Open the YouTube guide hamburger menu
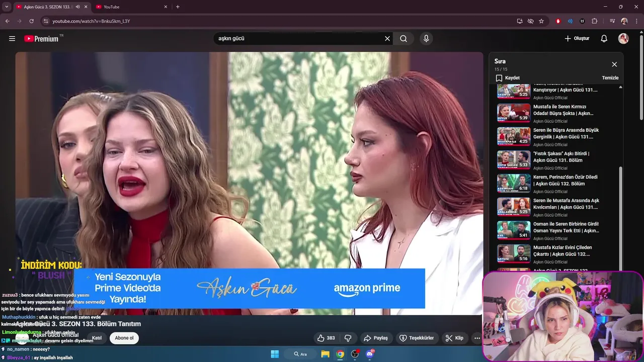644x362 pixels. (12, 38)
